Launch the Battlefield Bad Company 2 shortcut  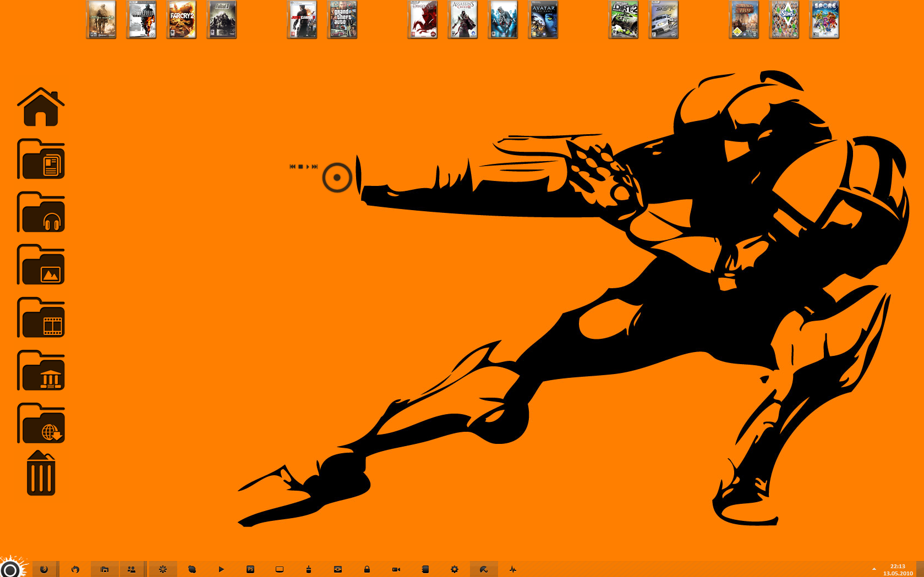coord(141,20)
